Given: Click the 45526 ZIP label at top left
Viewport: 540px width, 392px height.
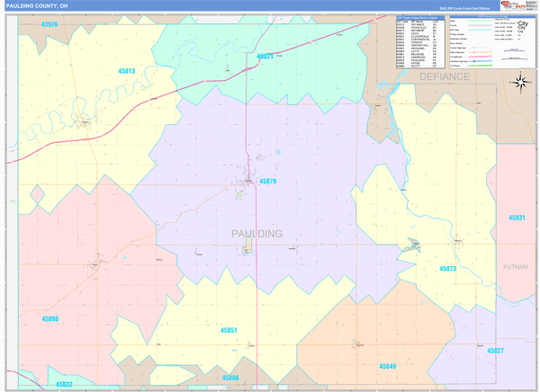Looking at the screenshot, I should pos(49,24).
